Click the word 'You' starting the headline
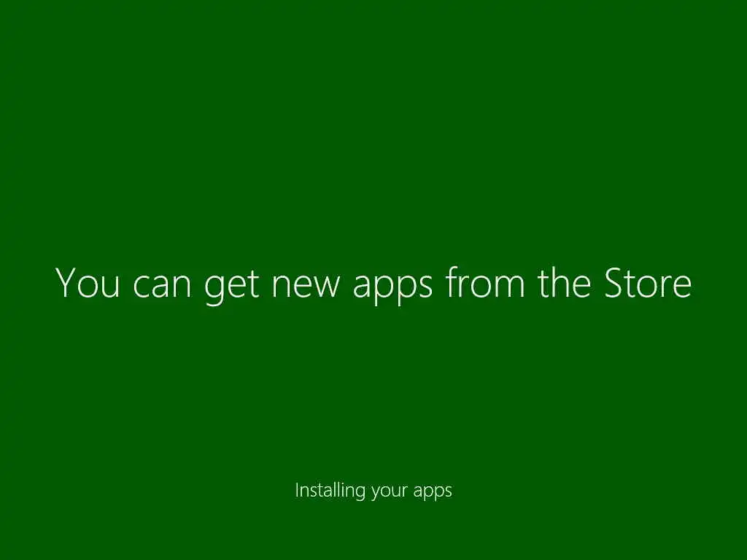The width and height of the screenshot is (747, 560). [88, 283]
